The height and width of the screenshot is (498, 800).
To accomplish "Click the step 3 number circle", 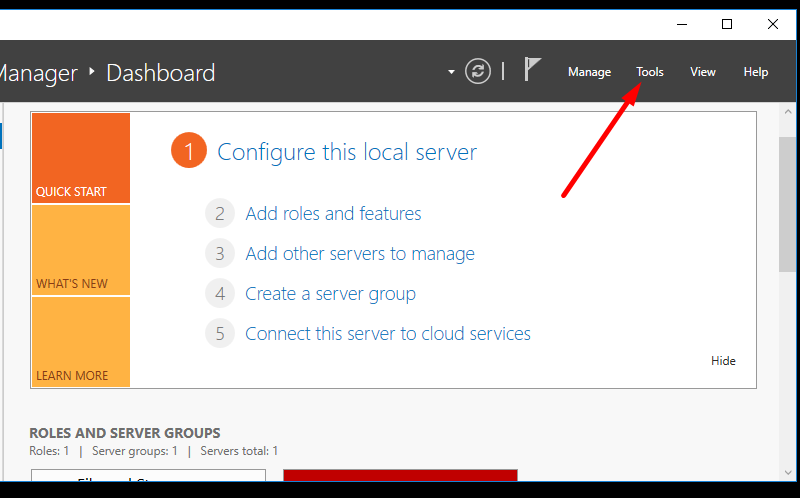I will pos(220,254).
